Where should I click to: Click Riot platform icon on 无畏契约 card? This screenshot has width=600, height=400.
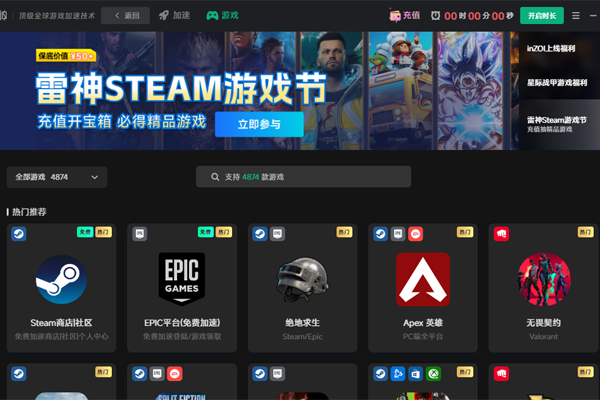501,233
